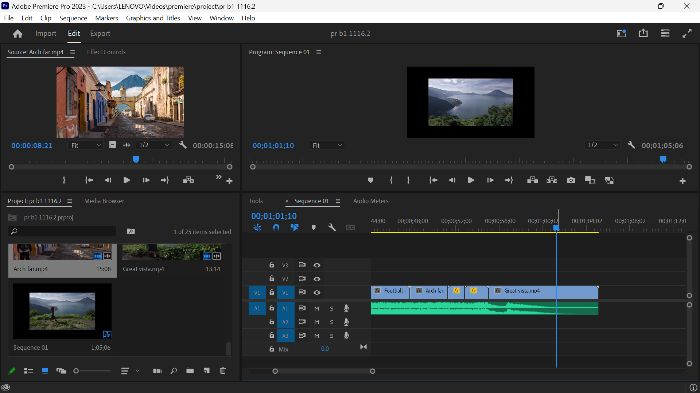Add marker in Program monitor
This screenshot has width=700, height=393.
click(370, 180)
